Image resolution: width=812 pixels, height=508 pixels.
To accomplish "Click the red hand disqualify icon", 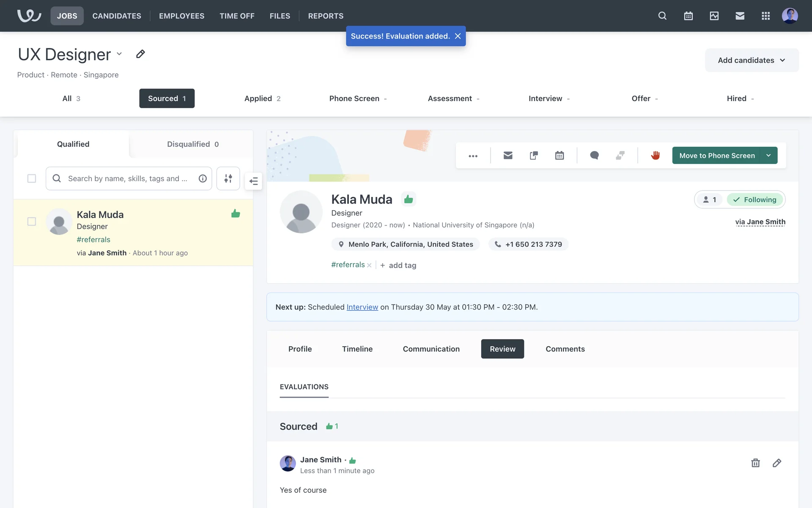I will click(655, 155).
